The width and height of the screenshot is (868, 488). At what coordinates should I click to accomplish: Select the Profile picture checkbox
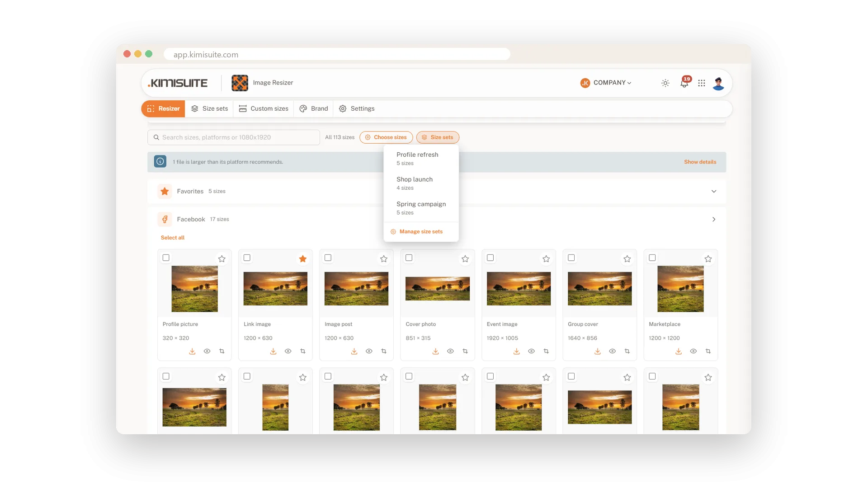coord(166,258)
